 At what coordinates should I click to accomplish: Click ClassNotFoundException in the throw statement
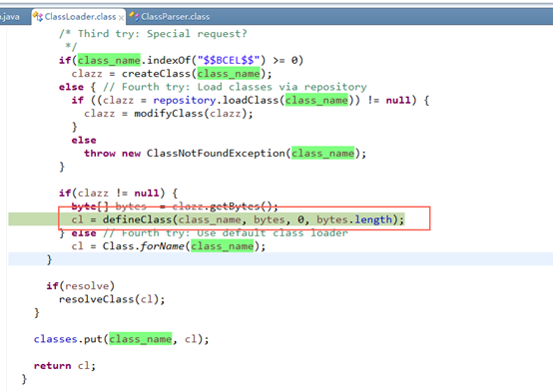tap(216, 154)
